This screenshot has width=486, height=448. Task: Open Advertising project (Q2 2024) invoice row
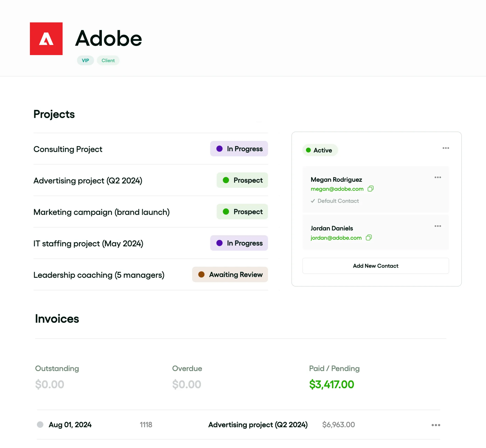[x=258, y=425]
